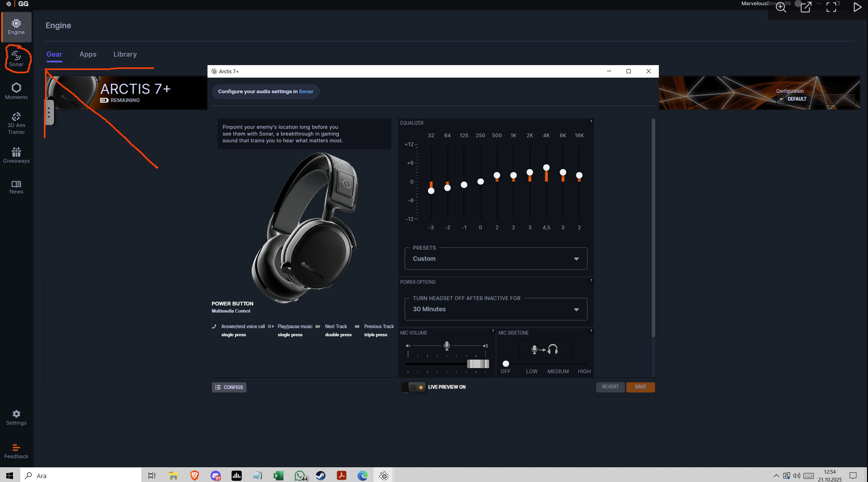Set mic sidetone to OFF

click(x=505, y=371)
